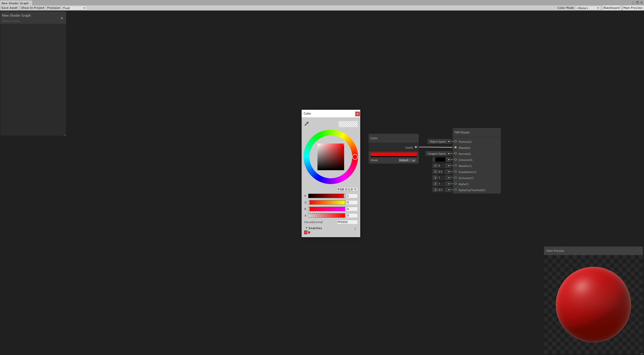Click the red color bar in Color node
The width and height of the screenshot is (644, 355).
click(x=393, y=154)
